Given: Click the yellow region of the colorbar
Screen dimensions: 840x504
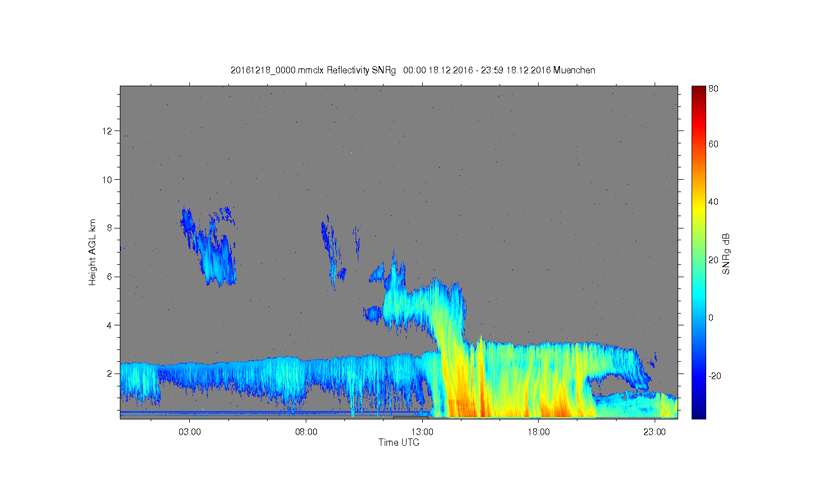Looking at the screenshot, I should (698, 210).
